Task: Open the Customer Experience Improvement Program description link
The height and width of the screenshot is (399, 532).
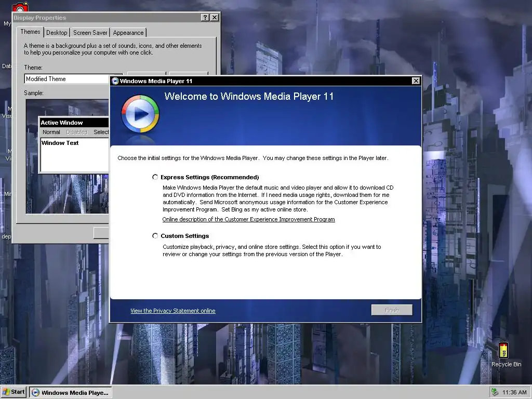Action: pos(248,220)
